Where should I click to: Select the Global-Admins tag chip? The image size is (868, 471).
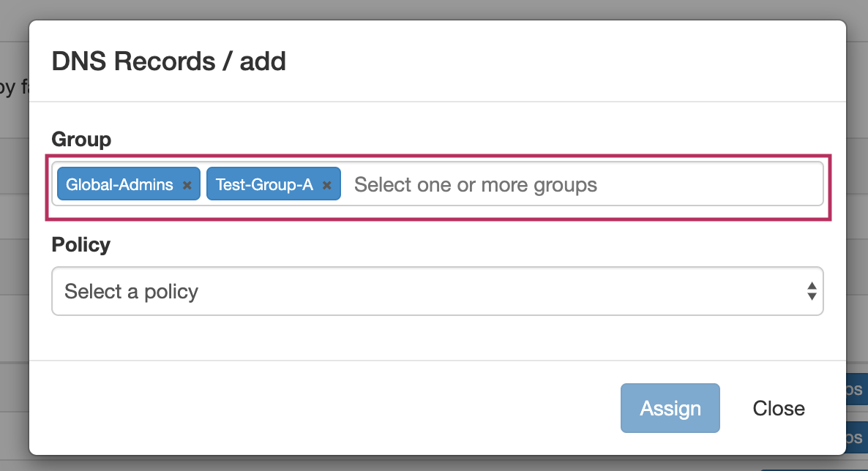pos(119,184)
